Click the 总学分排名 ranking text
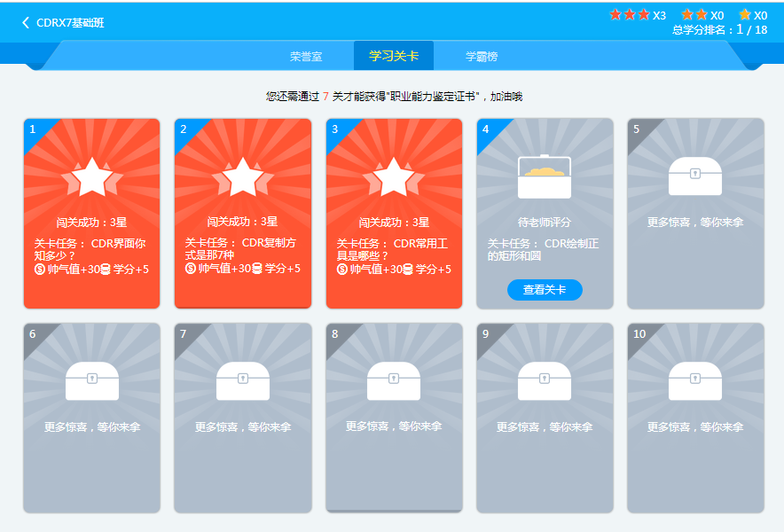The height and width of the screenshot is (532, 784). click(719, 29)
